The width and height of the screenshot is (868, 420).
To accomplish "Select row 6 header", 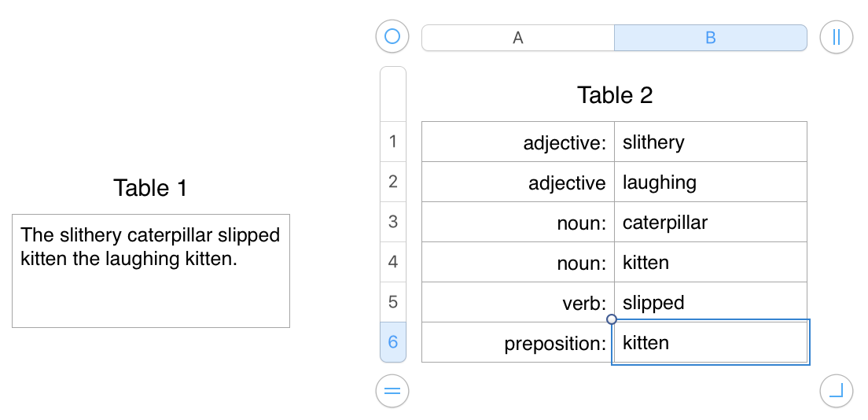I will click(x=393, y=342).
